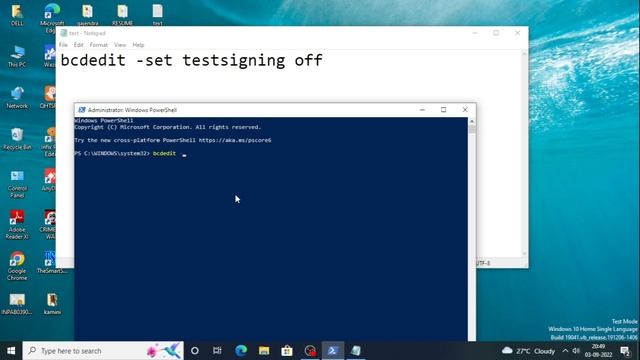
Task: Open the DELL folder desktop icon
Action: (17, 15)
